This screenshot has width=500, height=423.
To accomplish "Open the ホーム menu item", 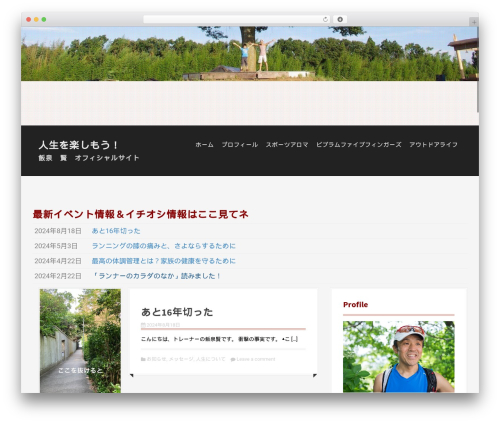I will click(204, 145).
